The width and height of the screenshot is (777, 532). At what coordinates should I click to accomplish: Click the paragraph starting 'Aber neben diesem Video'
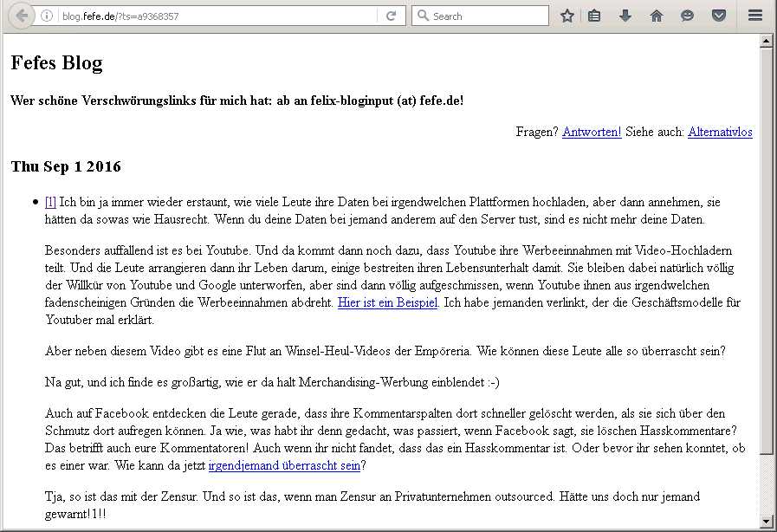click(x=385, y=351)
